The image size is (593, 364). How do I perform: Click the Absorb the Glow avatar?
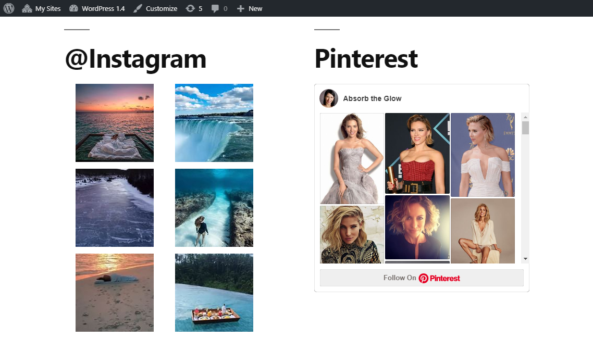329,98
